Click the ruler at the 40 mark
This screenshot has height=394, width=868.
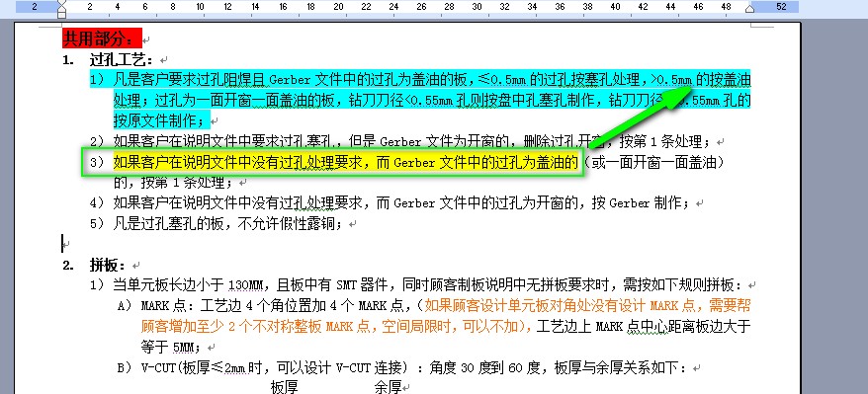click(615, 7)
